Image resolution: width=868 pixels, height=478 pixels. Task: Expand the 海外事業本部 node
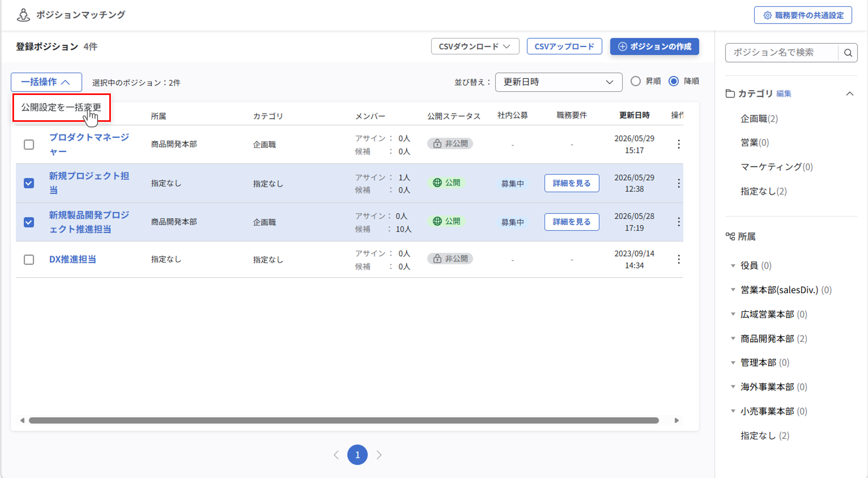[733, 387]
